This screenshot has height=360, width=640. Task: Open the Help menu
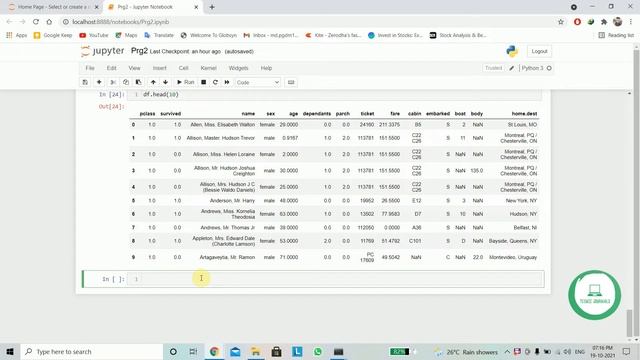pos(266,68)
